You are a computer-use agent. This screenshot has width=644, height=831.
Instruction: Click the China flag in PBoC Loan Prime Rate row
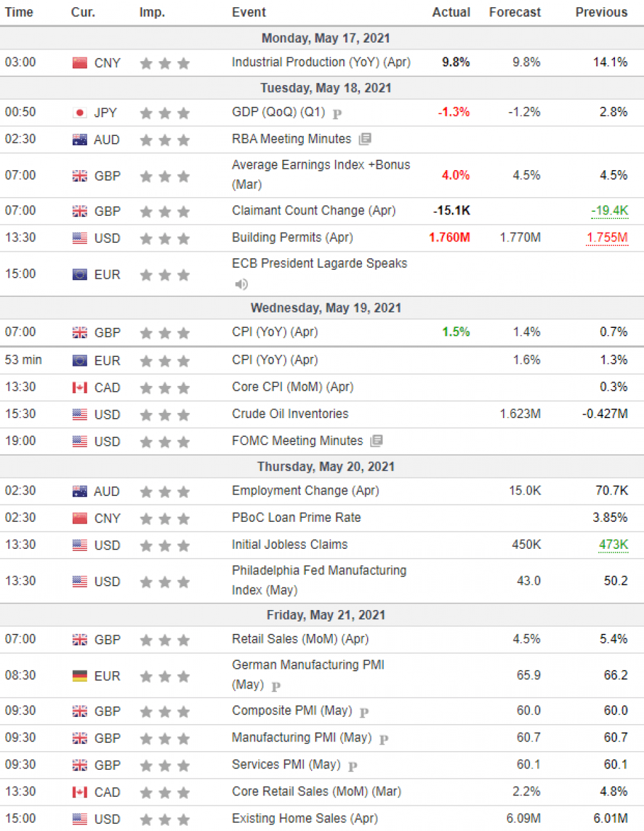(x=80, y=518)
